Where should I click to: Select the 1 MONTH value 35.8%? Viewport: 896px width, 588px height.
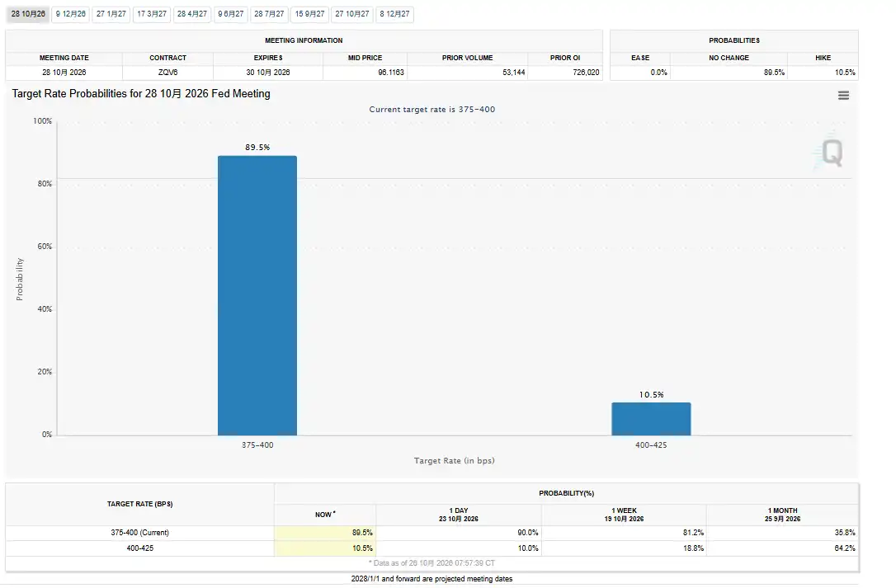[845, 533]
